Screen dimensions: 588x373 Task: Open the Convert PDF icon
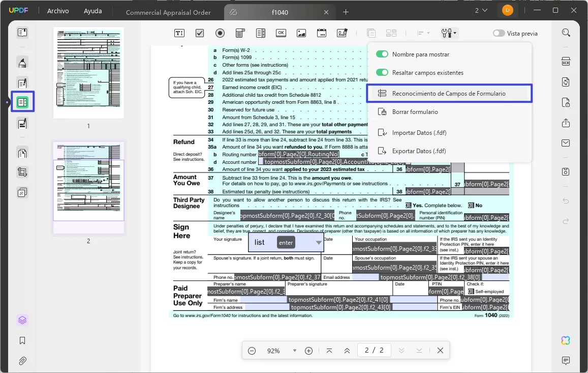(x=566, y=82)
